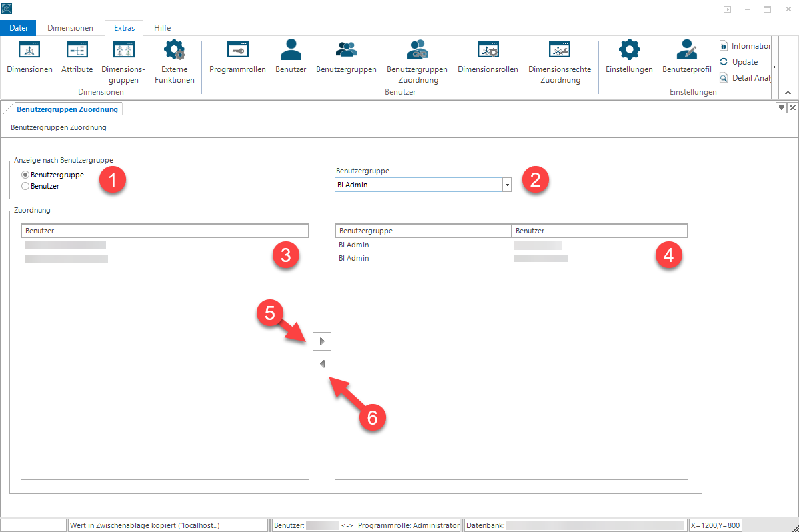This screenshot has height=532, width=799.
Task: Open Dimensionsrollen in the ribbon
Action: (488, 56)
